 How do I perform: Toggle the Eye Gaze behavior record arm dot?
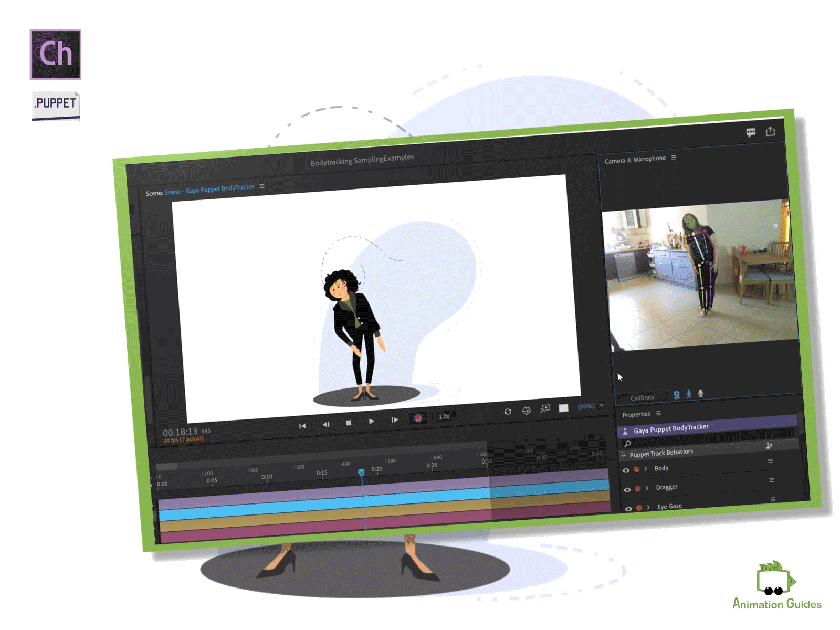point(639,508)
